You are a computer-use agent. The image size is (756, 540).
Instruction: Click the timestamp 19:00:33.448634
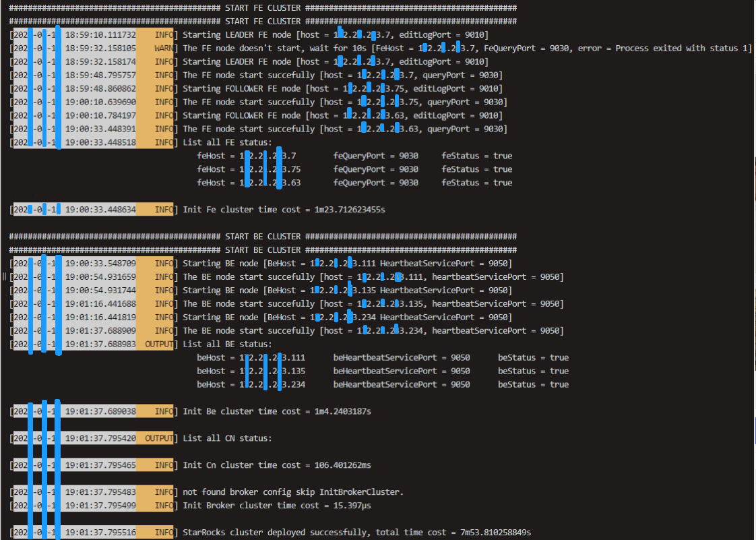click(100, 210)
